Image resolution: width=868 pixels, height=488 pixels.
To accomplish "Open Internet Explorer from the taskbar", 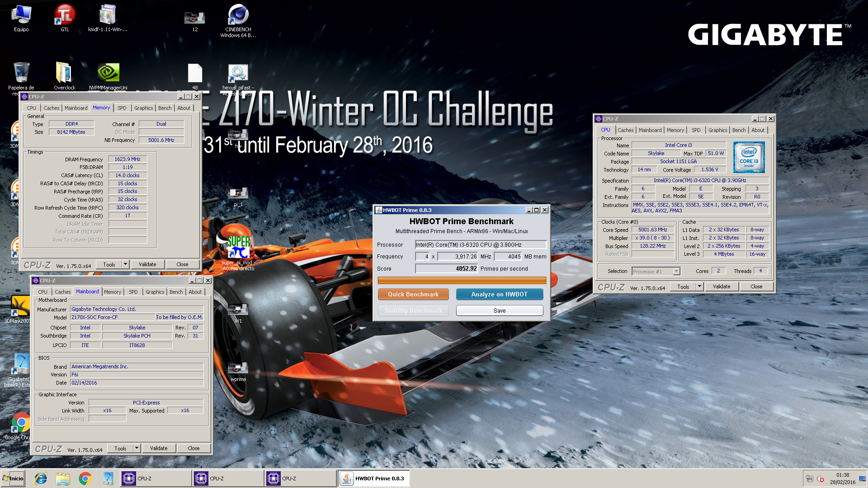I will (41, 479).
